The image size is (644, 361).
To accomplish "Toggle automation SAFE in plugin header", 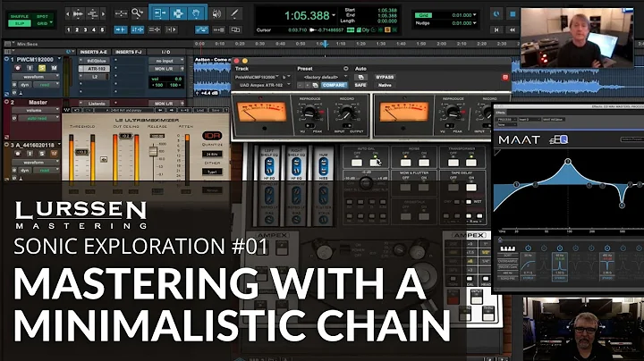I will coord(360,85).
